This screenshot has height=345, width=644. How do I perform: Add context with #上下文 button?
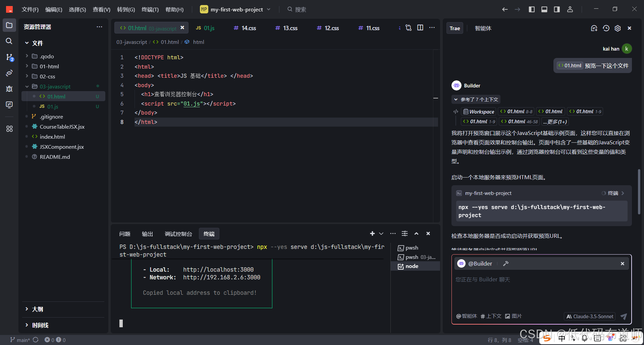tap(491, 316)
